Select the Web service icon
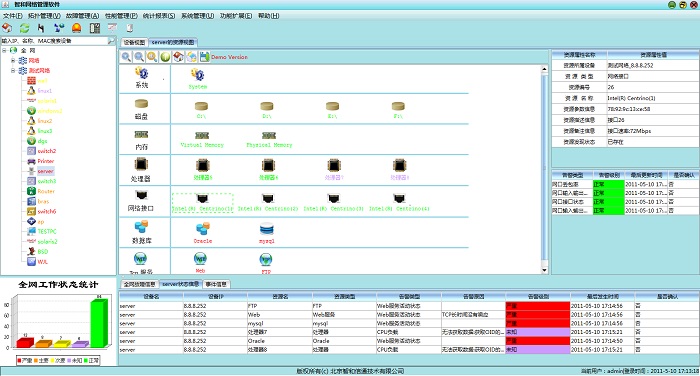 (200, 259)
